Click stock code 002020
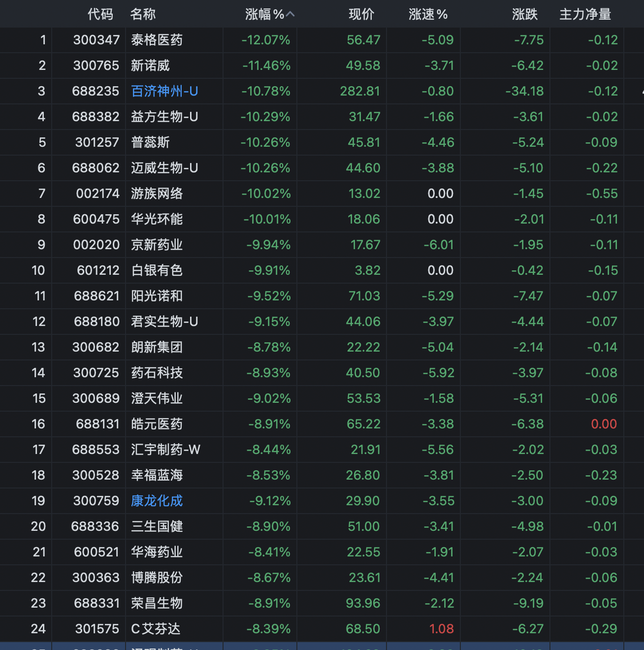This screenshot has width=644, height=650. point(97,245)
